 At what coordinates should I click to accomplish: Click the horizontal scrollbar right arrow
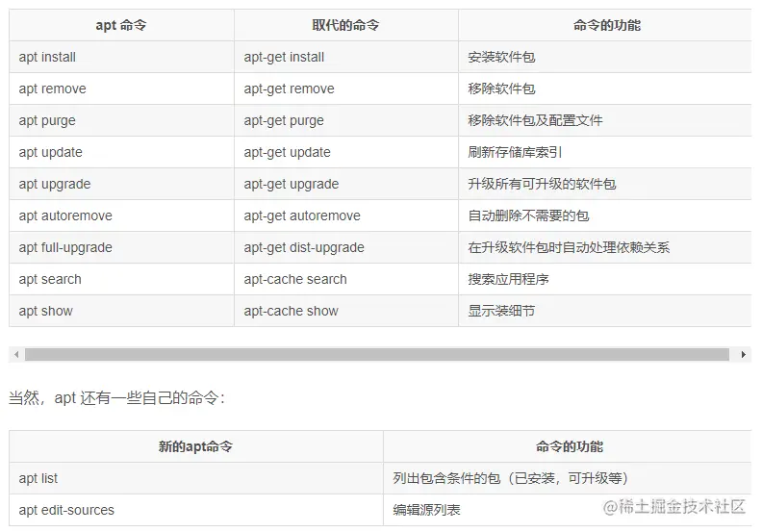(744, 355)
